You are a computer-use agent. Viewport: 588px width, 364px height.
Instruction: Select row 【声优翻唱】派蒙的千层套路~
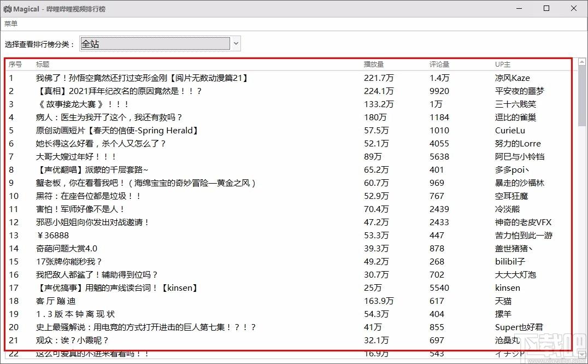(x=289, y=170)
